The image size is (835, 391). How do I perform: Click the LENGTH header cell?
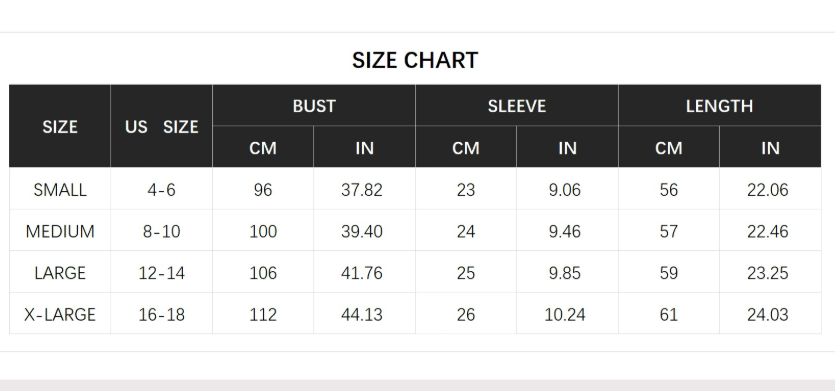[x=719, y=105]
